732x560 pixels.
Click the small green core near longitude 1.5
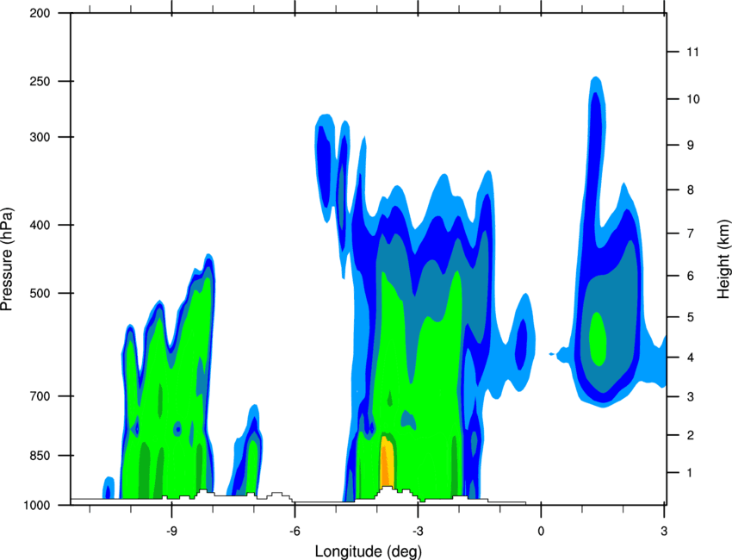[598, 339]
